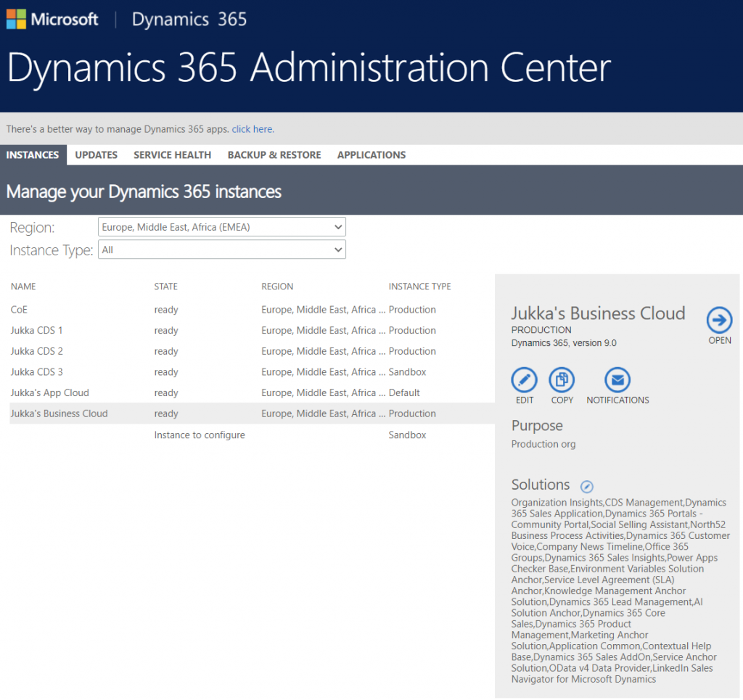The image size is (743, 700).
Task: Select the Applications tab
Action: [x=371, y=155]
